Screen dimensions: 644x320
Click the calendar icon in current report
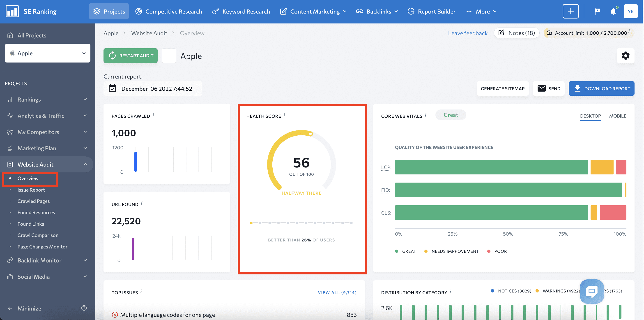pyautogui.click(x=113, y=88)
